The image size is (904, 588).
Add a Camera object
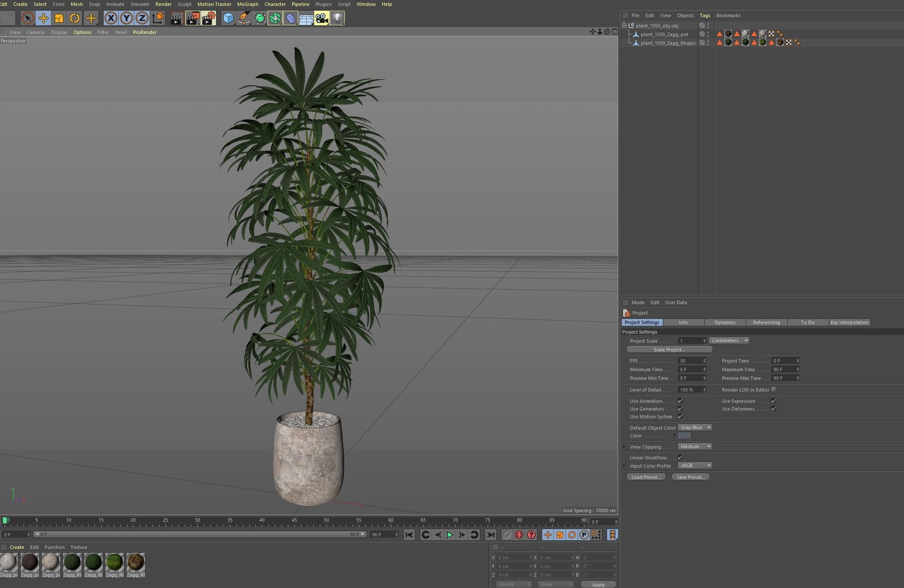coord(321,18)
